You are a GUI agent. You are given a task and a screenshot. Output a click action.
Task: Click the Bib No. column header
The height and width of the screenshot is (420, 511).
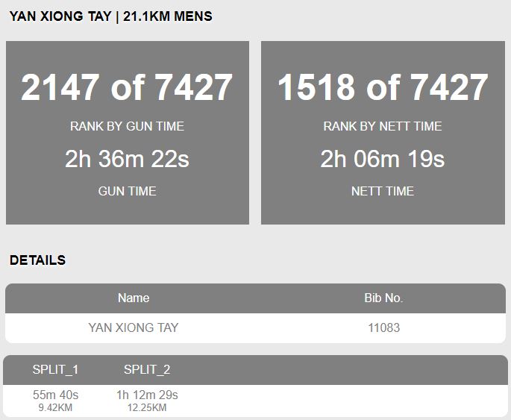pyautogui.click(x=383, y=298)
